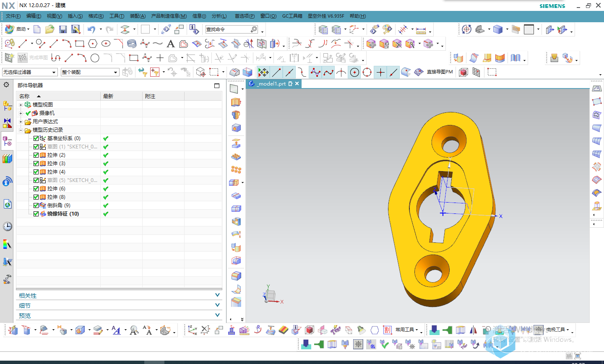Image resolution: width=604 pixels, height=364 pixels.
Task: Maximize the 部件导航器 panel
Action: click(217, 86)
